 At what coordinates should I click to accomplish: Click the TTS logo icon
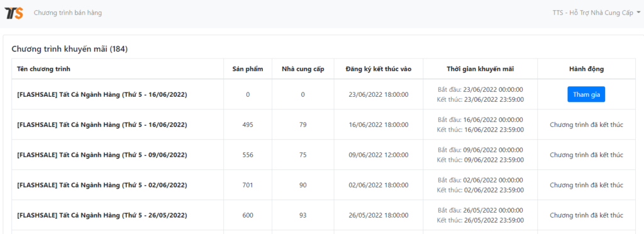tap(14, 13)
